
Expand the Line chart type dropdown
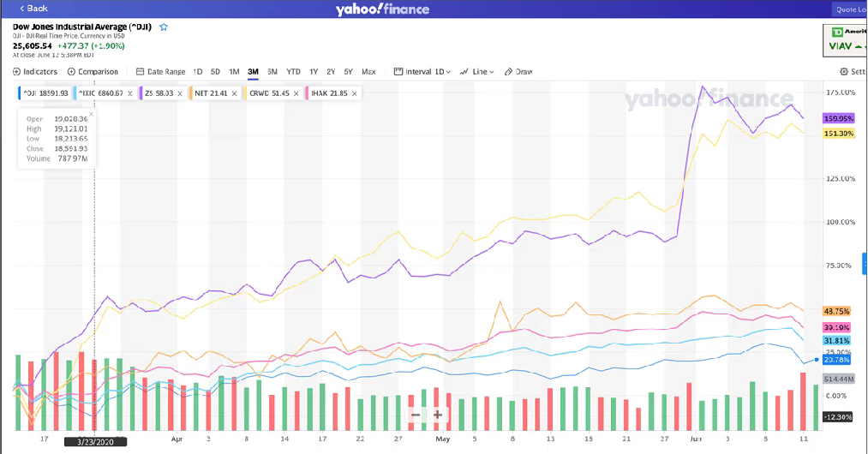pyautogui.click(x=477, y=72)
